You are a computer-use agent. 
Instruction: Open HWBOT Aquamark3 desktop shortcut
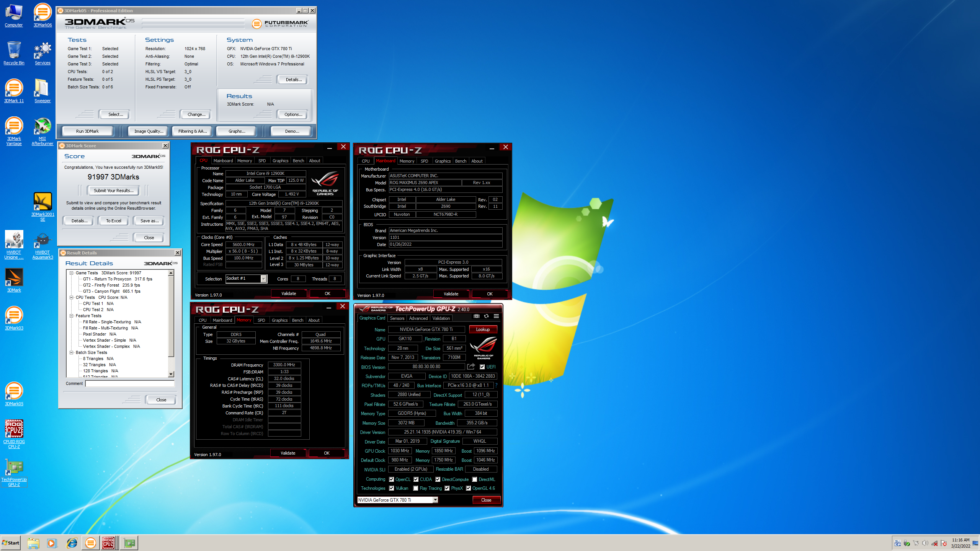pyautogui.click(x=42, y=245)
